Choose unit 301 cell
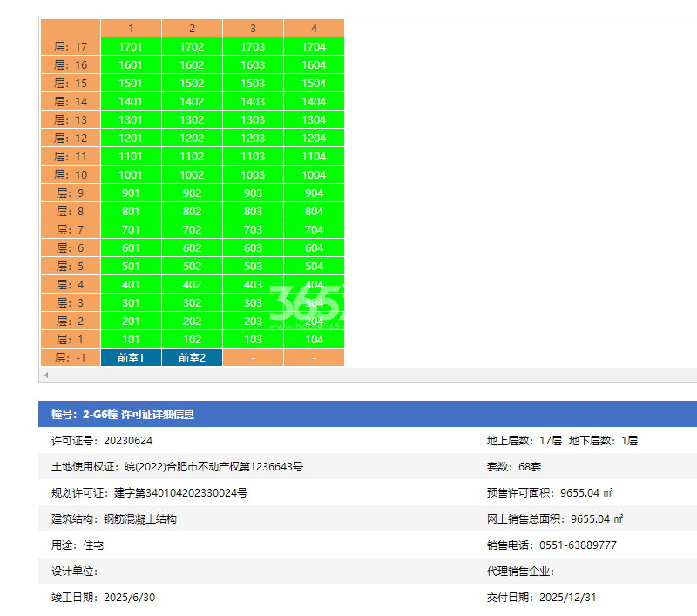697x616 pixels. point(131,302)
